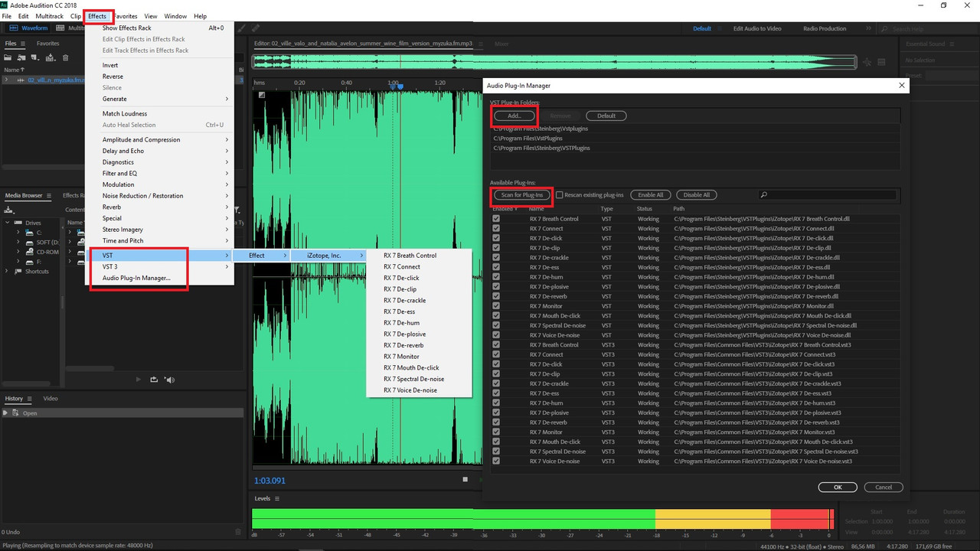Click the Insert into Multitrack icon in Files panel
This screenshot has height=551, width=980.
click(51, 57)
